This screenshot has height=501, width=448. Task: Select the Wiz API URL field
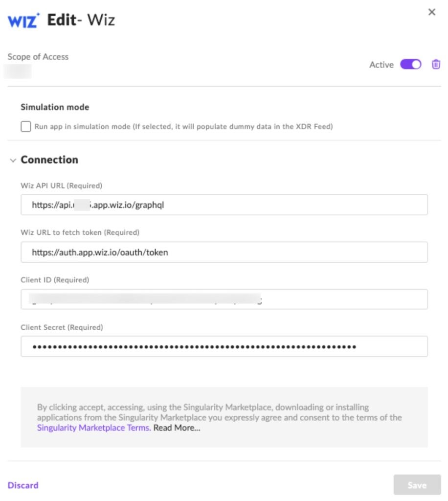(224, 204)
